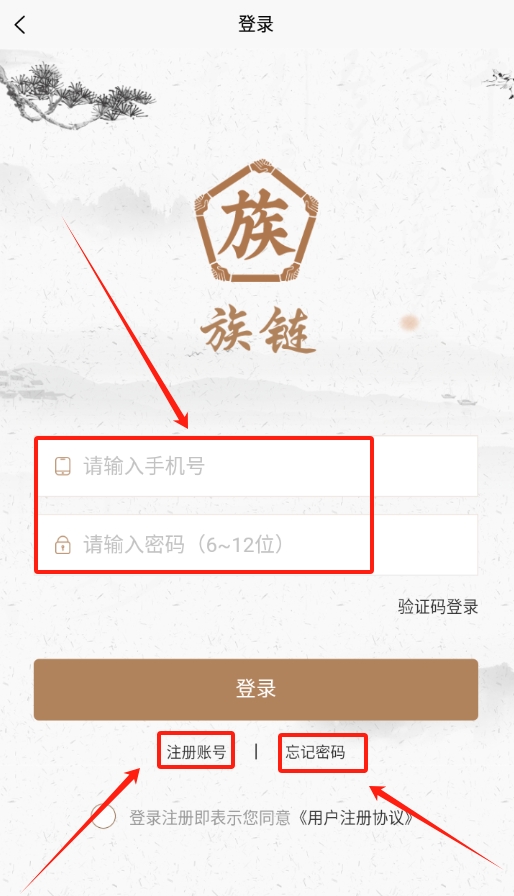Open the 忘记密码 forgot password link
This screenshot has width=514, height=896.
(x=315, y=752)
